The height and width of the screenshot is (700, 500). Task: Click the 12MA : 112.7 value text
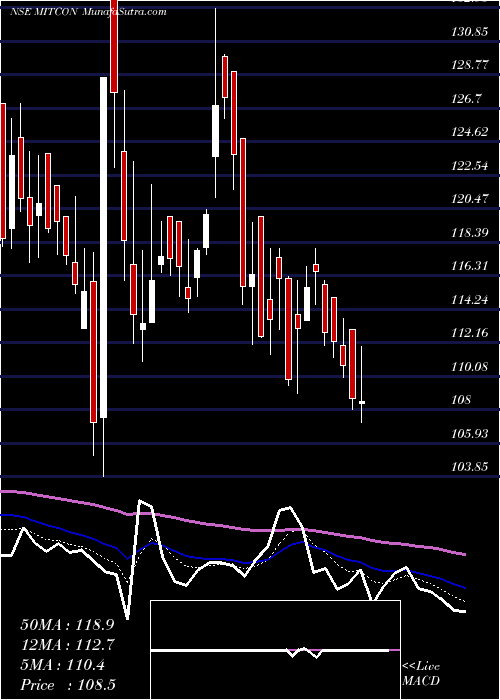point(68,645)
